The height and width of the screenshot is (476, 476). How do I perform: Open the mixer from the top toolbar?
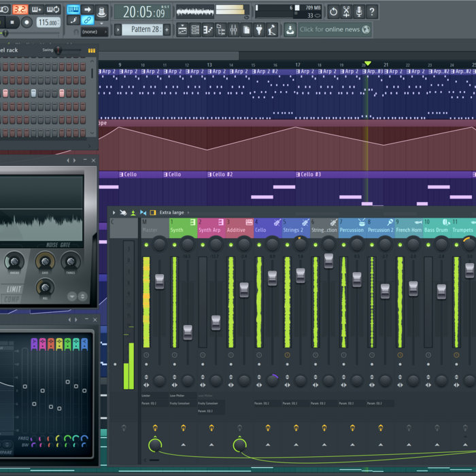click(x=233, y=30)
